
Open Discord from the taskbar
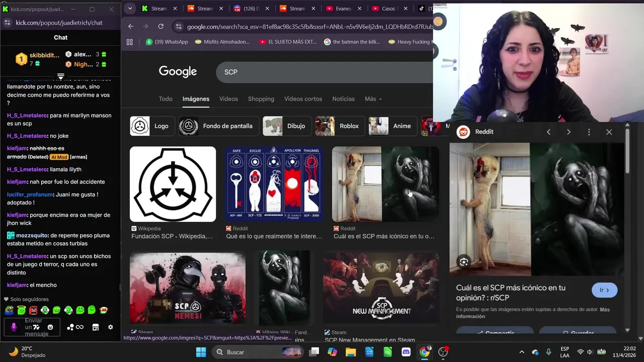(406, 352)
